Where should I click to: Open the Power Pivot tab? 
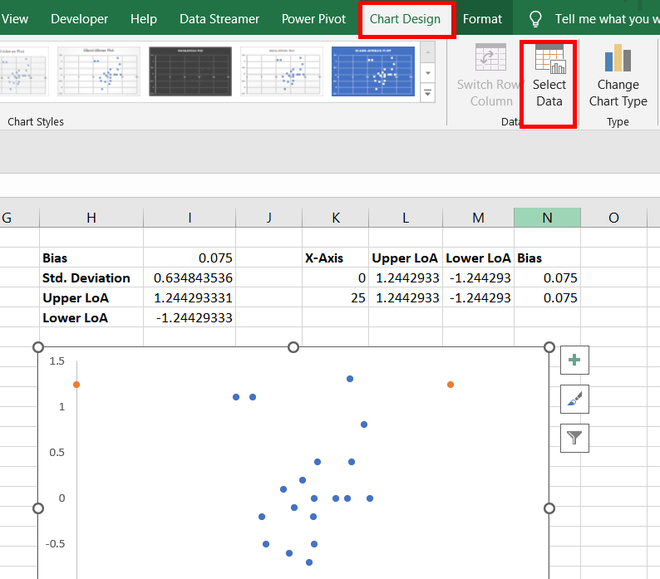314,19
